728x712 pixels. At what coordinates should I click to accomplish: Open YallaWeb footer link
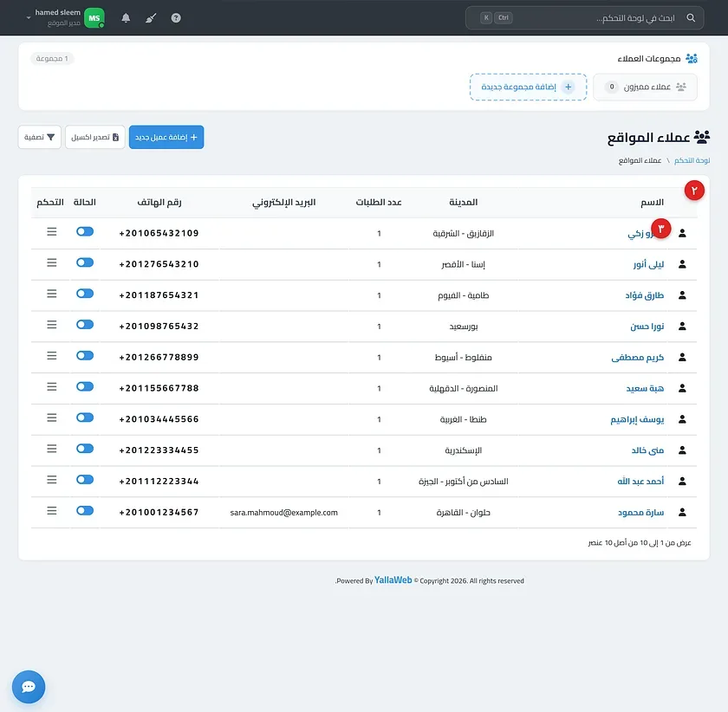click(x=393, y=580)
